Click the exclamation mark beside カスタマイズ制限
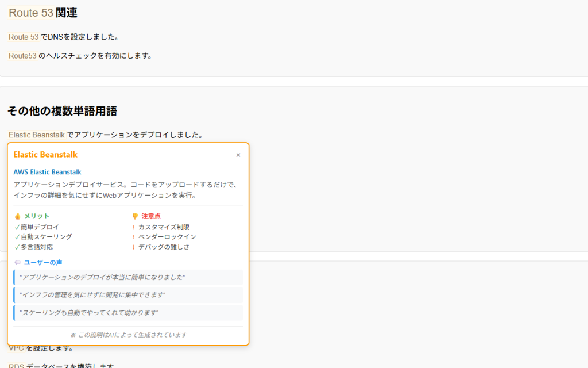The width and height of the screenshot is (588, 368). click(x=134, y=227)
